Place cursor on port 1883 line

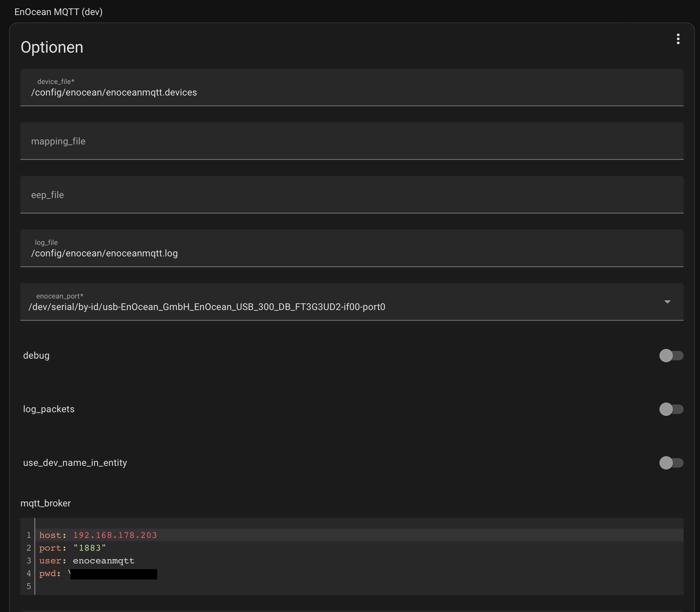click(x=359, y=548)
